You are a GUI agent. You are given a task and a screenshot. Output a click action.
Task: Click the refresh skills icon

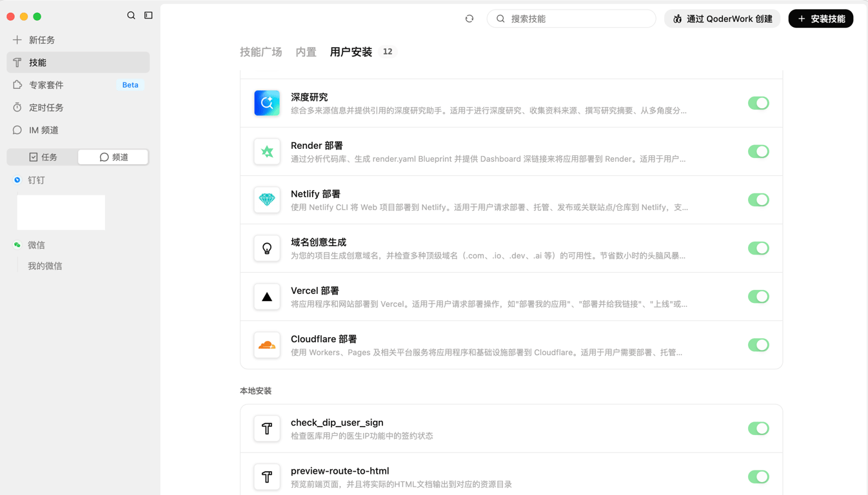(x=469, y=19)
